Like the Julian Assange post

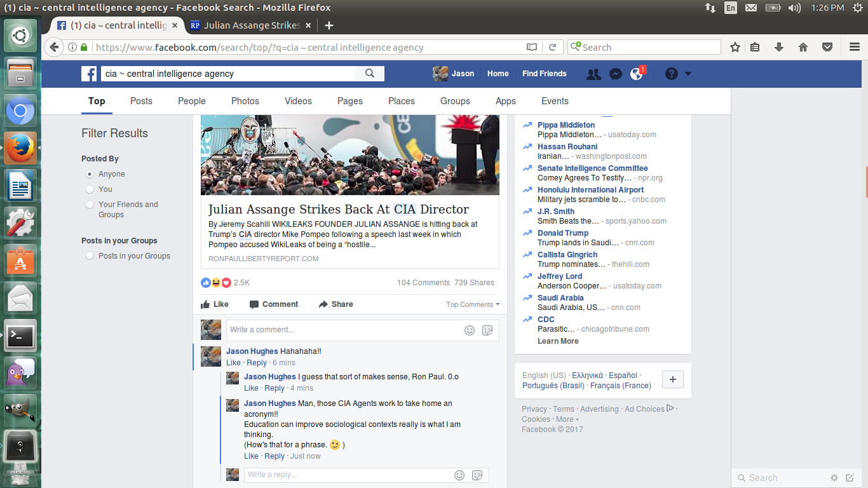click(x=215, y=304)
